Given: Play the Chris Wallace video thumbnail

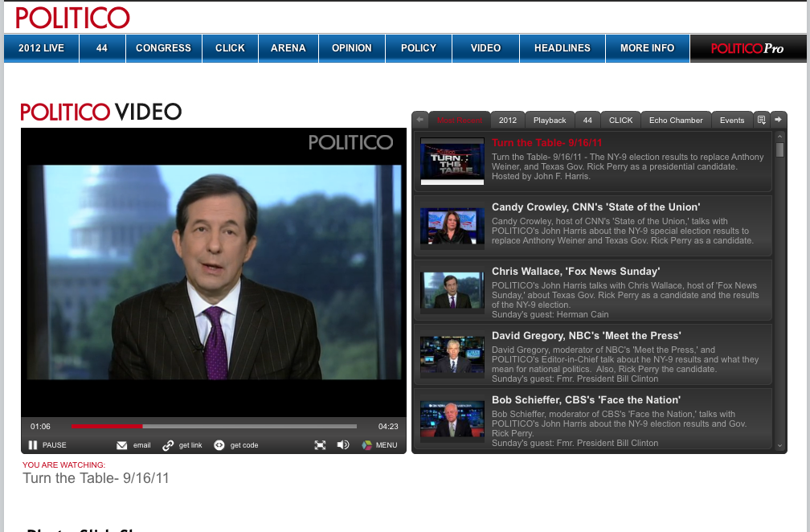Looking at the screenshot, I should (x=452, y=291).
